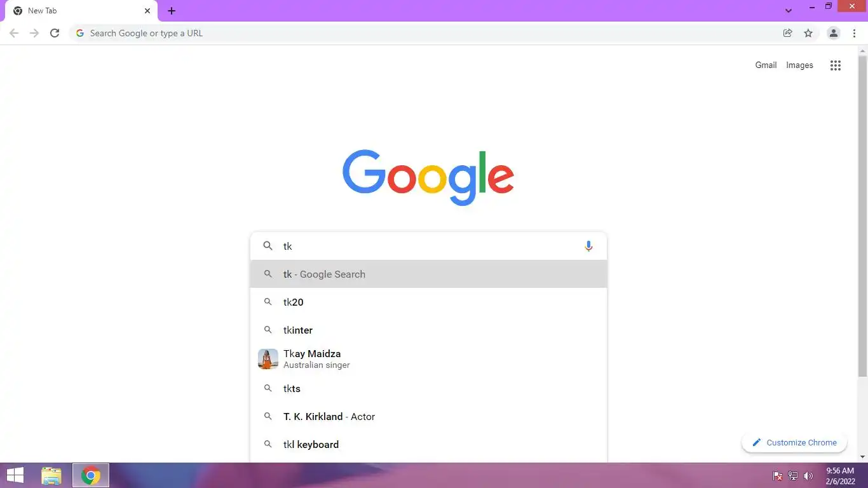Screen dimensions: 868x488
Task: Select the Tkay Maidza suggestion
Action: coord(429,358)
